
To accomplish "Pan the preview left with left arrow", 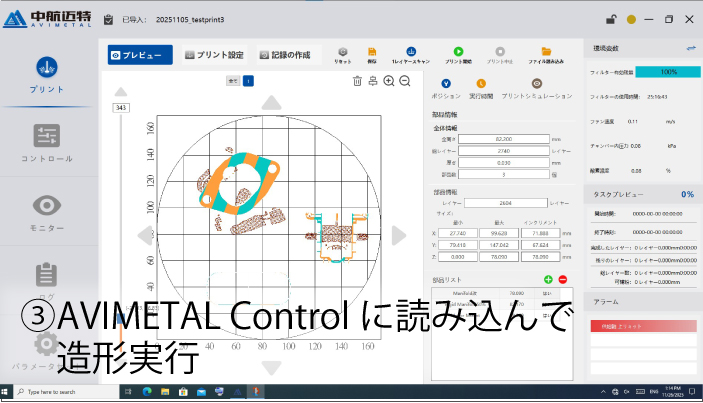I will pos(145,235).
